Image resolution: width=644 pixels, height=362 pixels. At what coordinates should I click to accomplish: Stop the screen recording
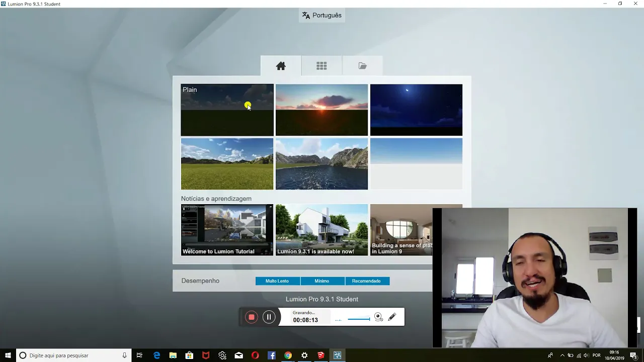pos(252,317)
